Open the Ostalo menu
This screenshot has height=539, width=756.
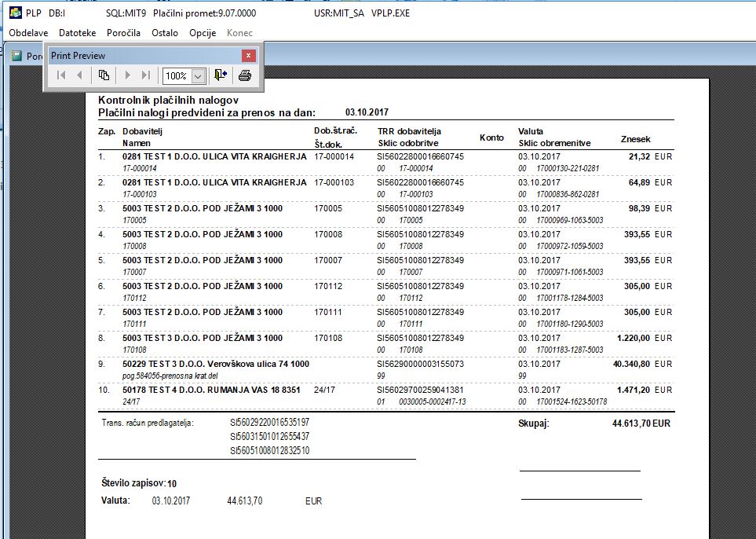[x=165, y=33]
